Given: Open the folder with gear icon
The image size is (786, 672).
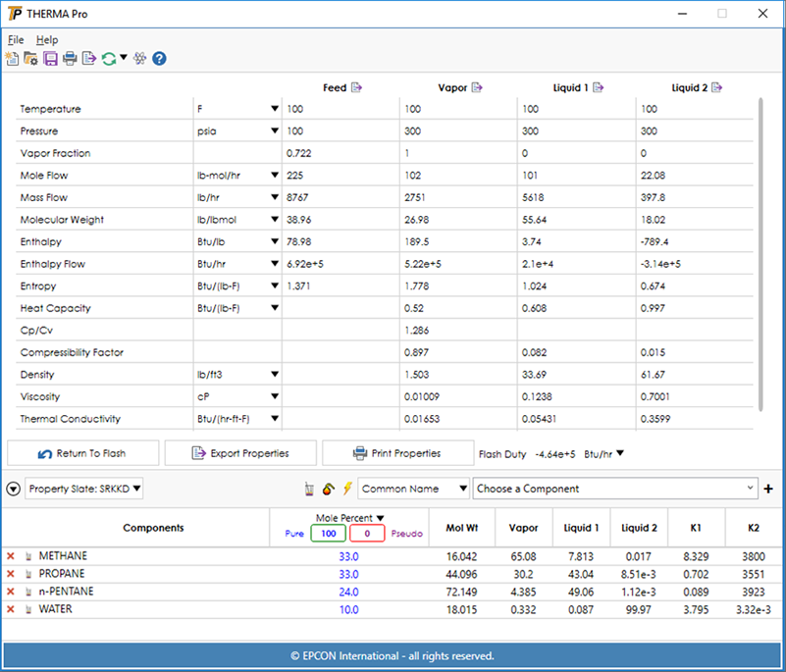Looking at the screenshot, I should click(x=31, y=59).
